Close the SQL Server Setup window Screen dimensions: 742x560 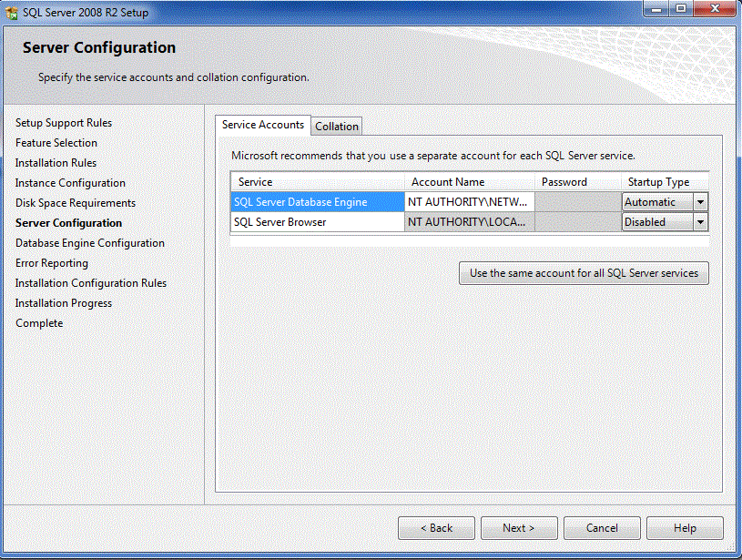[x=715, y=9]
